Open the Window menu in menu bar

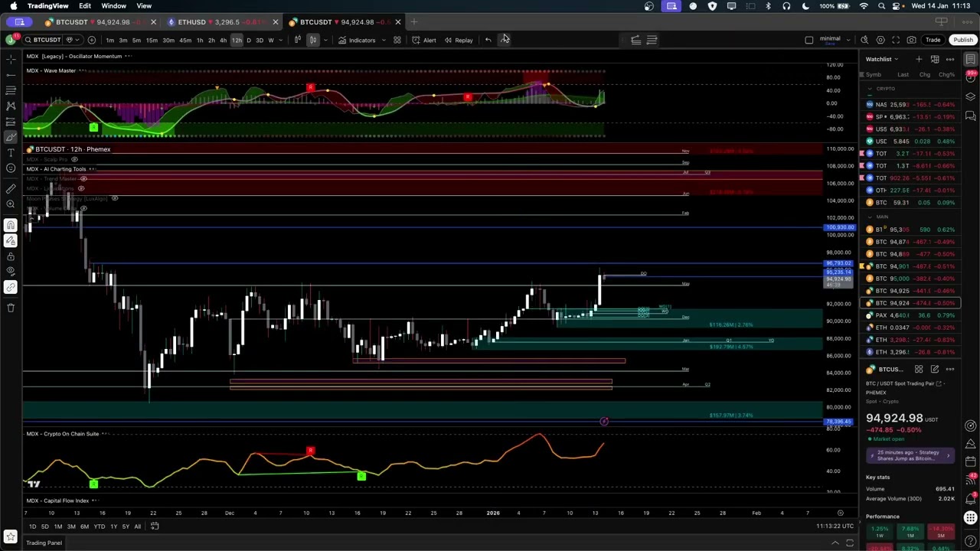114,6
